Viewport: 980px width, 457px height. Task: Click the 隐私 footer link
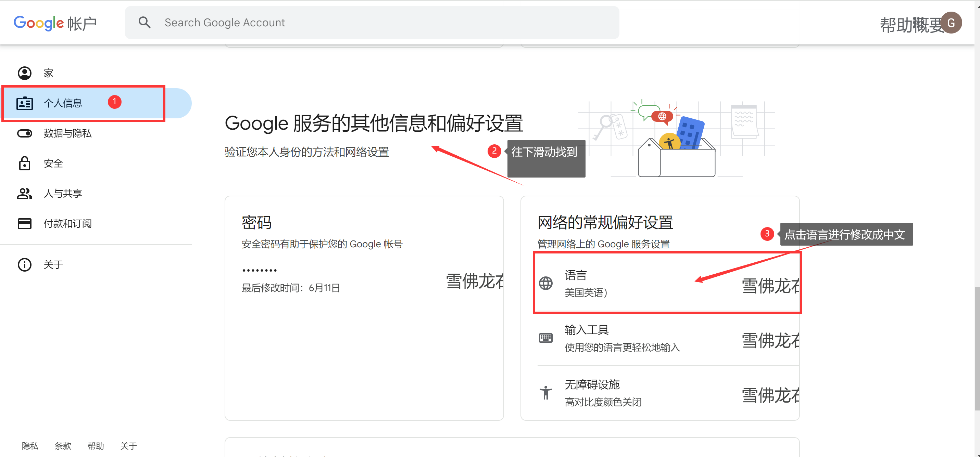tap(30, 446)
